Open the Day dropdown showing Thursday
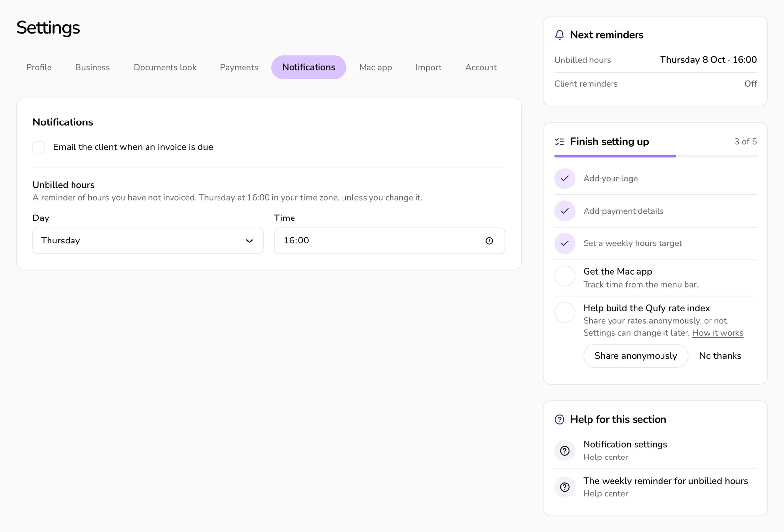Viewport: 784px width, 532px height. 148,241
